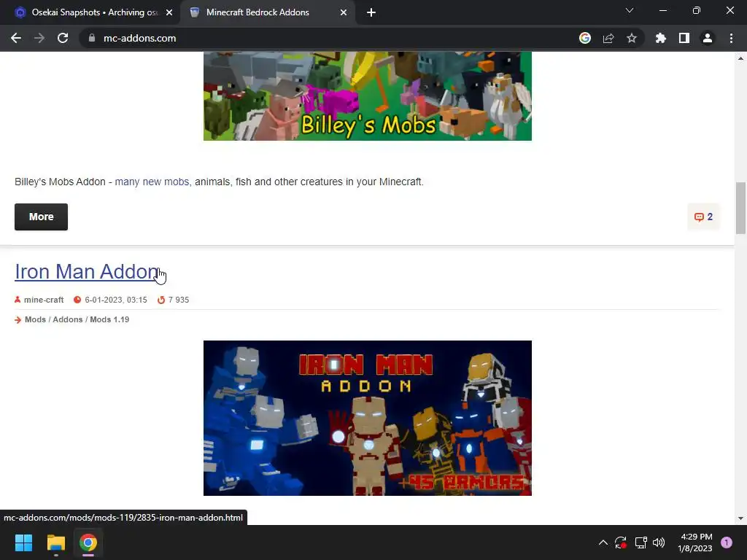Close the Osekai Snapshots tab

click(169, 12)
